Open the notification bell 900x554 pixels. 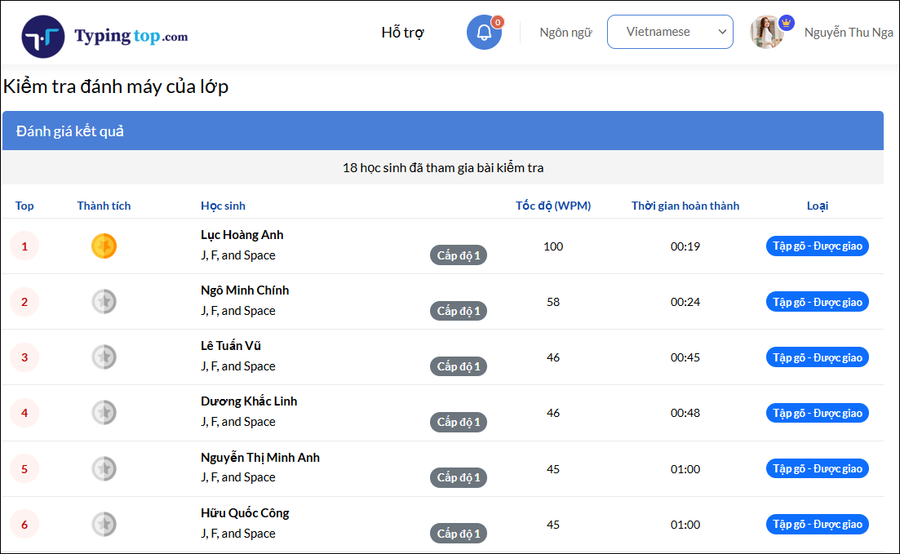pyautogui.click(x=484, y=32)
